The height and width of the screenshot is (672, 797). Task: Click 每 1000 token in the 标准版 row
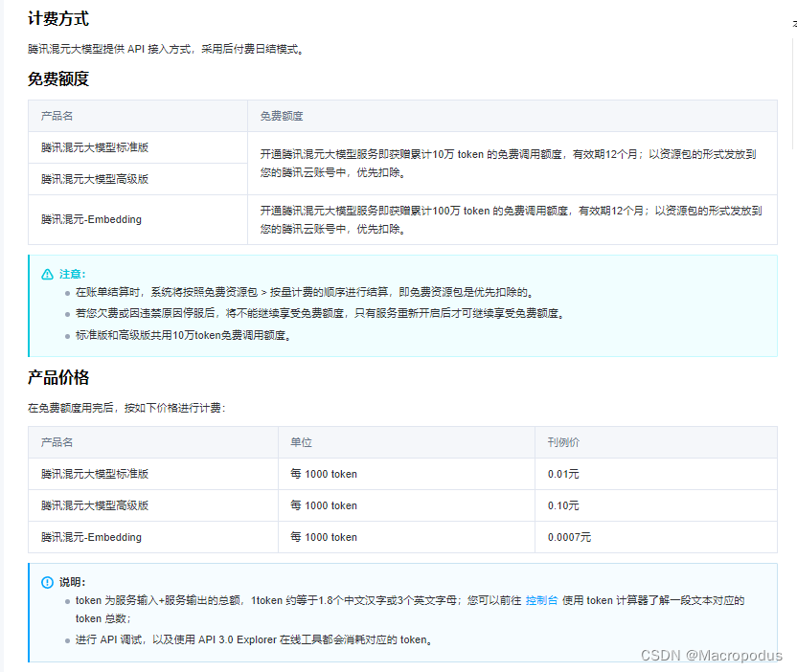pos(324,474)
